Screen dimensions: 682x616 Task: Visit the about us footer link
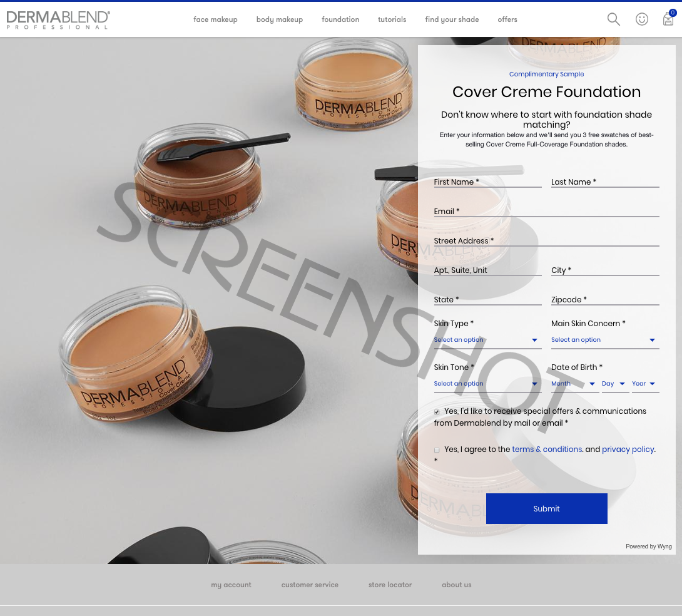tap(456, 585)
